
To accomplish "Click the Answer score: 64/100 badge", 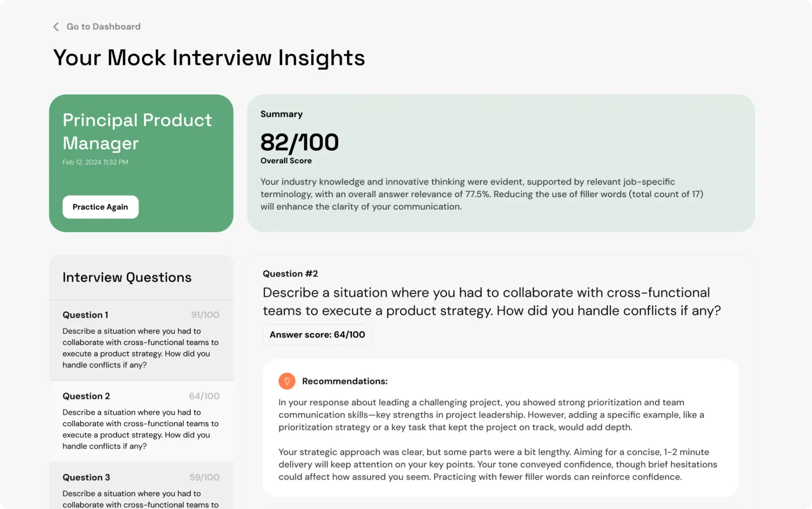I will click(x=317, y=335).
